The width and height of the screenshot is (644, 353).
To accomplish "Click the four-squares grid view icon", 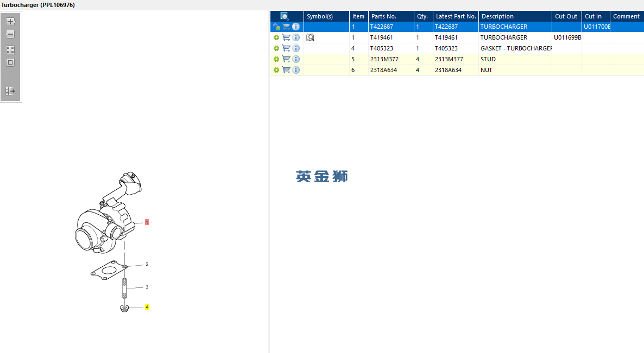I will tap(10, 49).
